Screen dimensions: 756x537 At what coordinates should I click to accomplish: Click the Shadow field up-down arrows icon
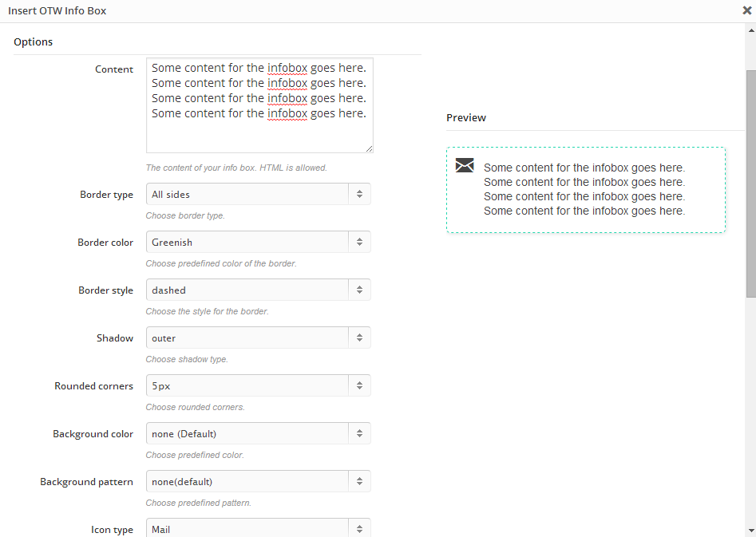360,338
